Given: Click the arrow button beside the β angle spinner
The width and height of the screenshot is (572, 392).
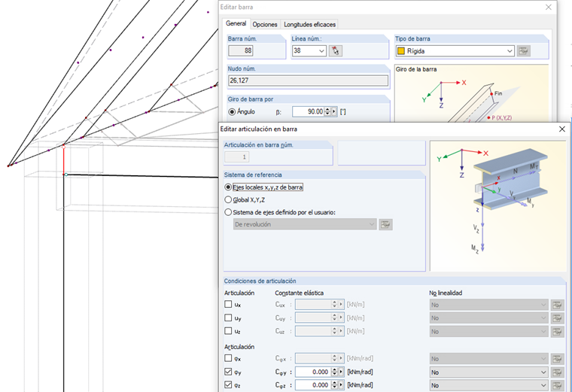Looking at the screenshot, I should [333, 111].
